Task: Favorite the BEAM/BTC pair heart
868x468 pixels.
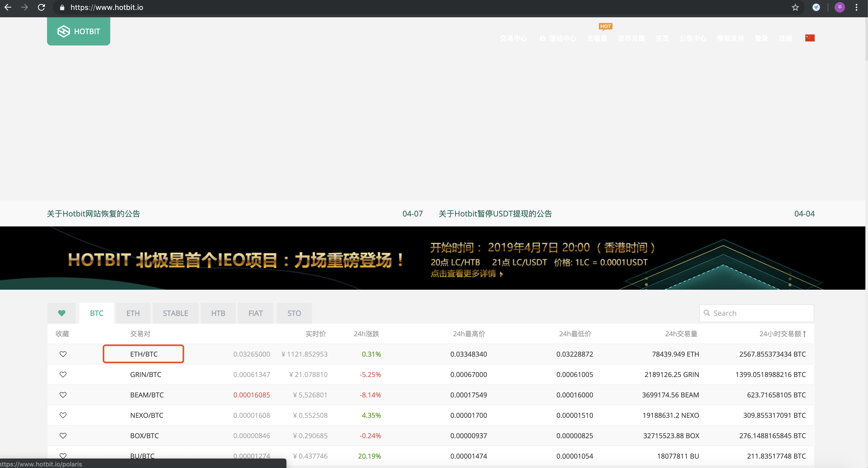Action: pyautogui.click(x=63, y=395)
